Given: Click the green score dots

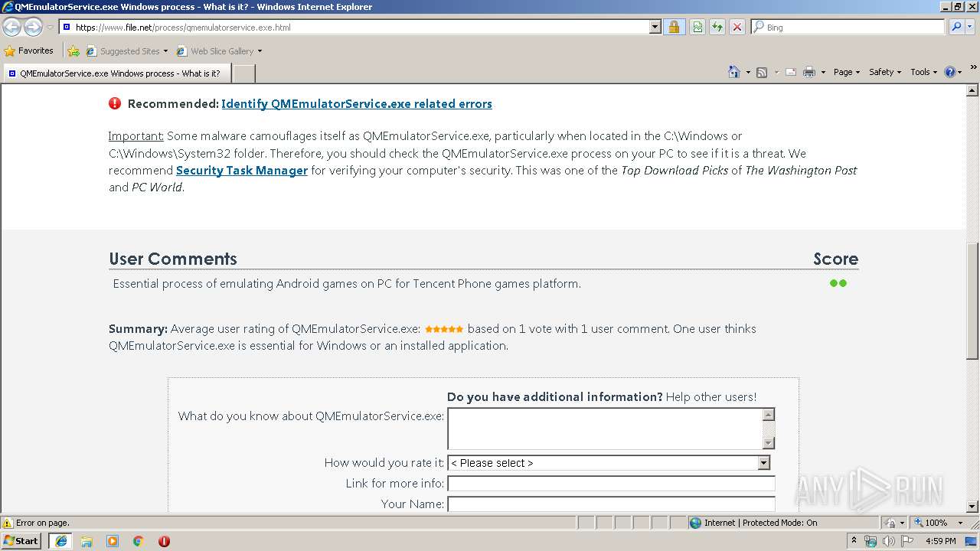Looking at the screenshot, I should pos(838,283).
